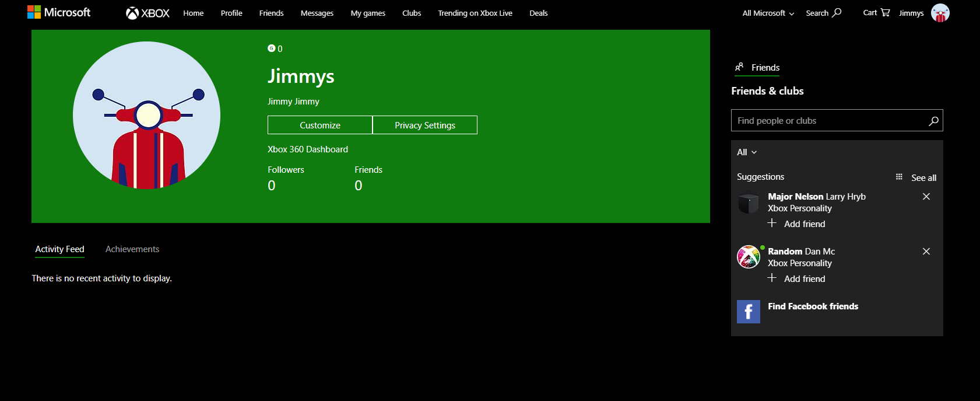Dismiss the Major Nelson suggestion

(926, 197)
